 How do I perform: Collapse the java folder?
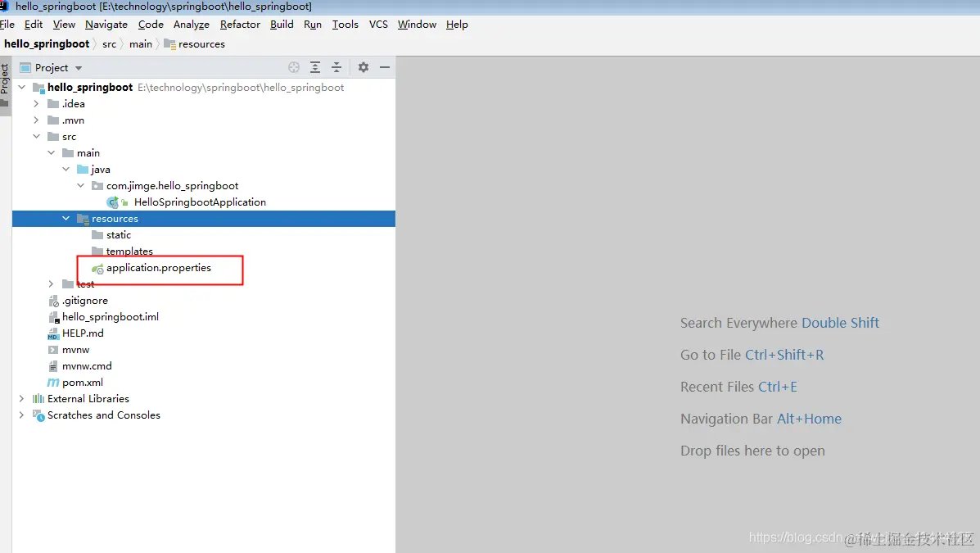(65, 169)
